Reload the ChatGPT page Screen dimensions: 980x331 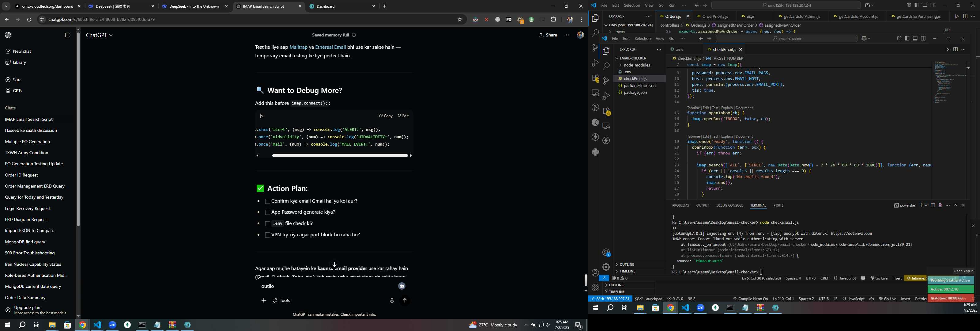pyautogui.click(x=29, y=19)
